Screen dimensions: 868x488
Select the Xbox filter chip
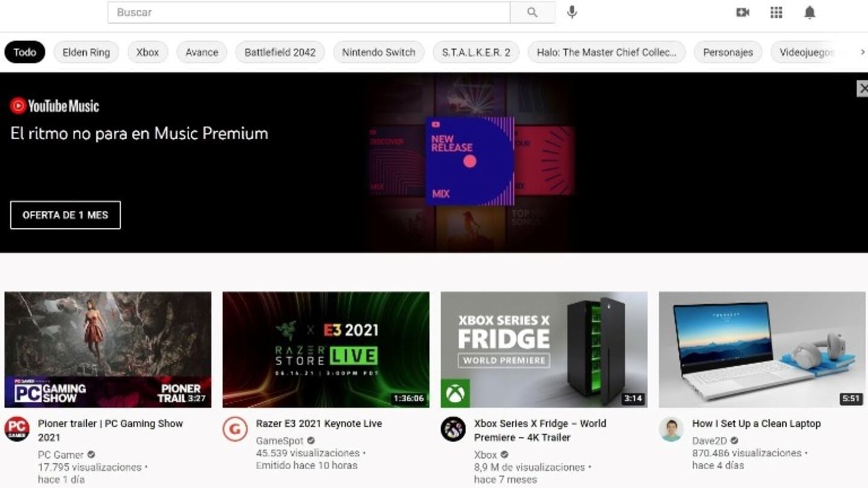148,52
